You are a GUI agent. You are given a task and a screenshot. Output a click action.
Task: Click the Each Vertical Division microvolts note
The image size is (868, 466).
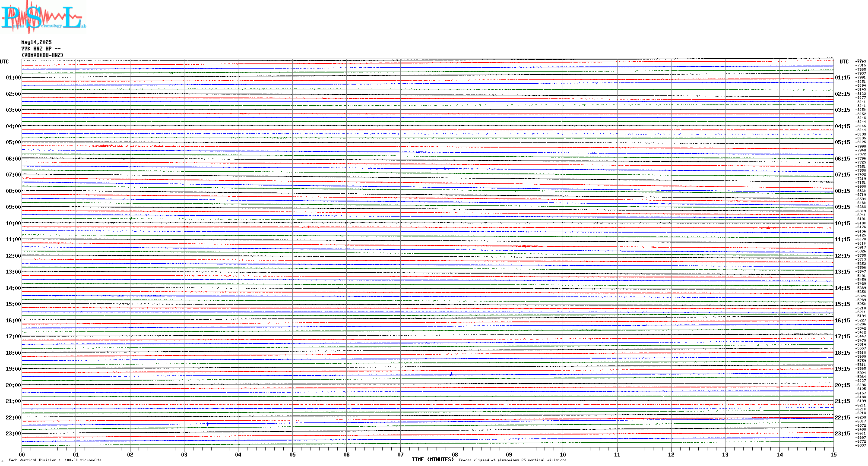point(55,460)
